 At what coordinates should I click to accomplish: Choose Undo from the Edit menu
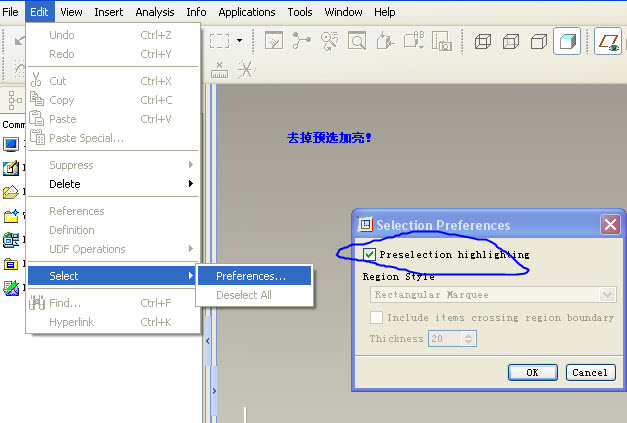pyautogui.click(x=113, y=35)
